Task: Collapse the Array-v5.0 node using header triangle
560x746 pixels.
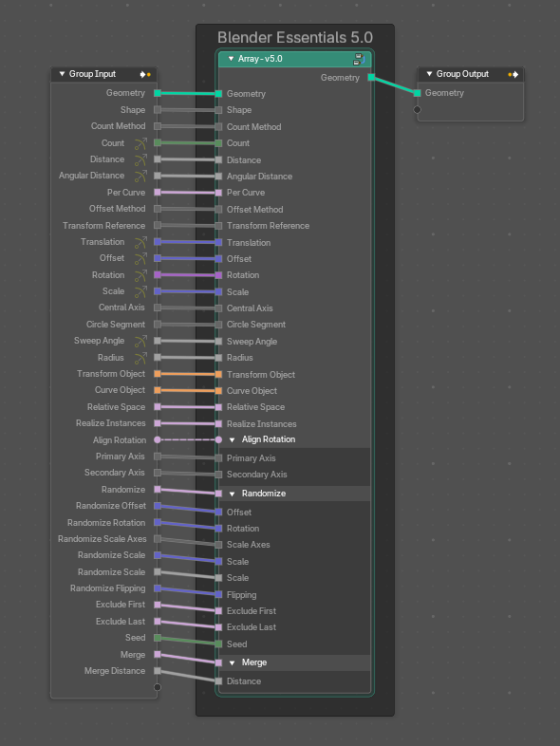Action: [x=231, y=59]
